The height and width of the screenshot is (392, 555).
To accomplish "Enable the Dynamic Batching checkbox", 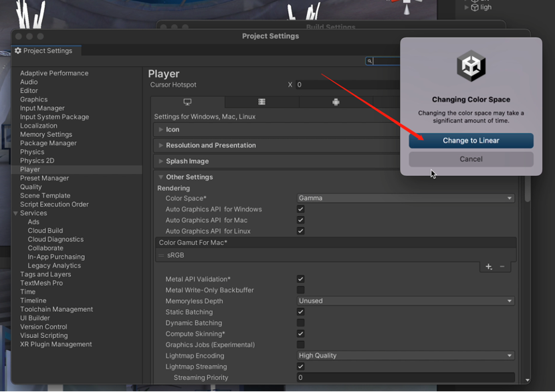I will [300, 323].
